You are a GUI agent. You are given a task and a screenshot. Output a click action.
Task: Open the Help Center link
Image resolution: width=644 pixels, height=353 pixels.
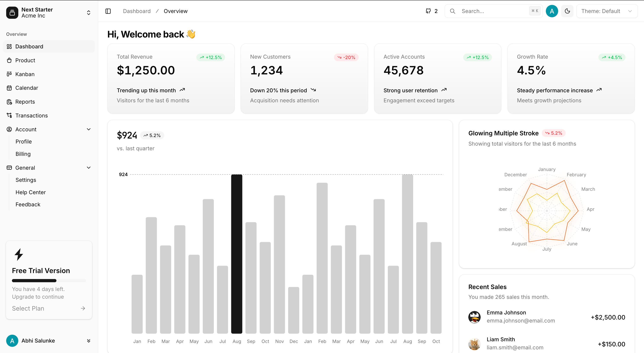pos(30,192)
